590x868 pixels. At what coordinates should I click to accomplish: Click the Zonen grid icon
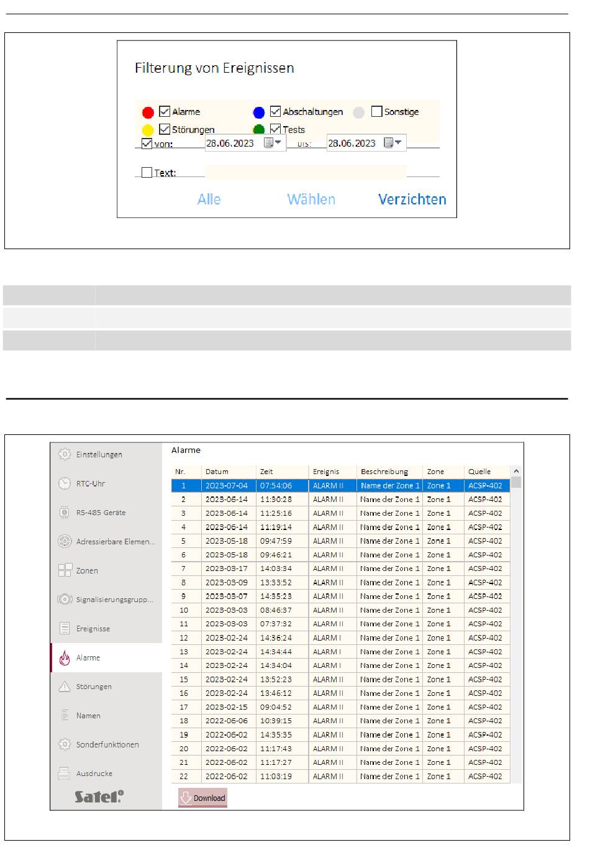click(65, 570)
